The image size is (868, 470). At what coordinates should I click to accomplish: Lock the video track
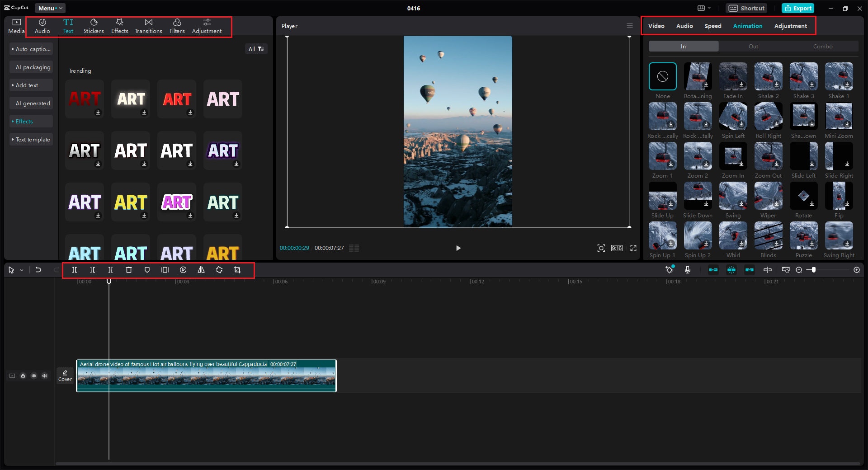pyautogui.click(x=23, y=376)
